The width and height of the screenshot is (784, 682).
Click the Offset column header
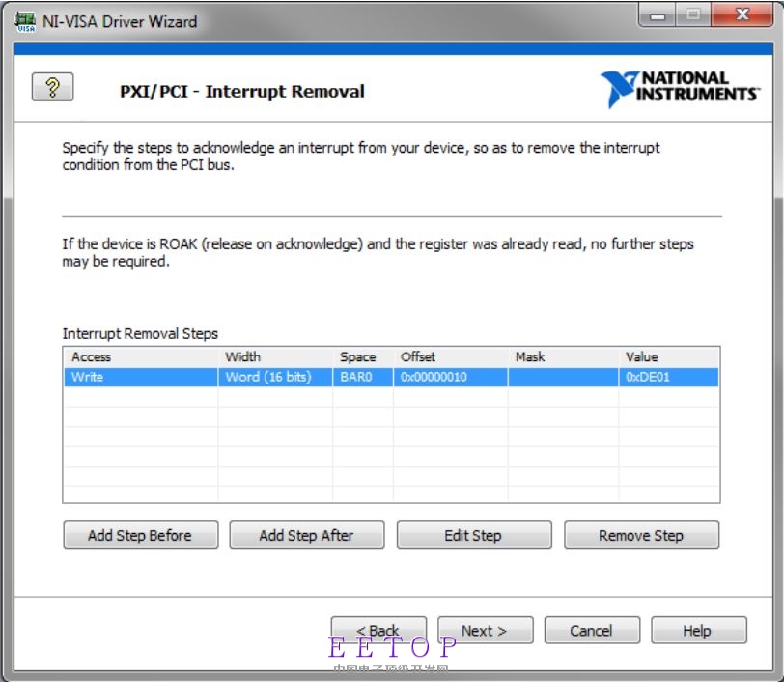(x=451, y=356)
